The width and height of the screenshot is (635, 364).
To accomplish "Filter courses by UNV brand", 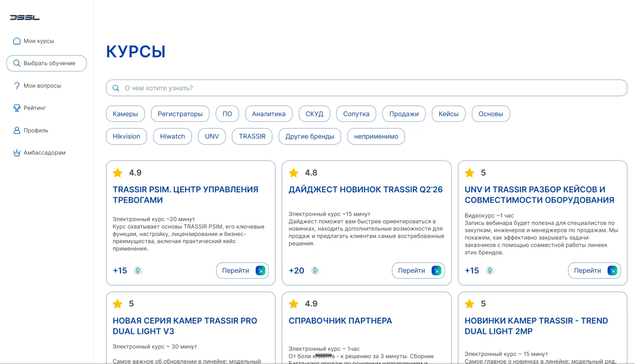I will 212,136.
